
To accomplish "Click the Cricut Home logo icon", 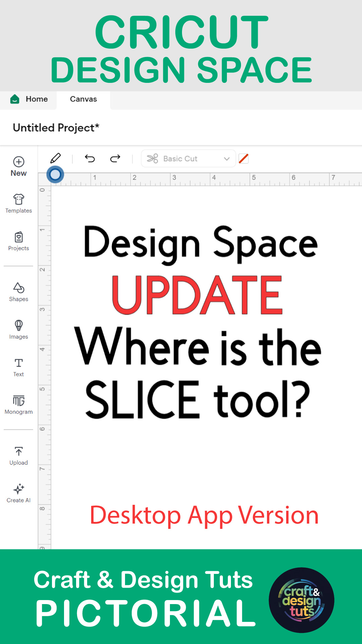I will click(x=15, y=99).
